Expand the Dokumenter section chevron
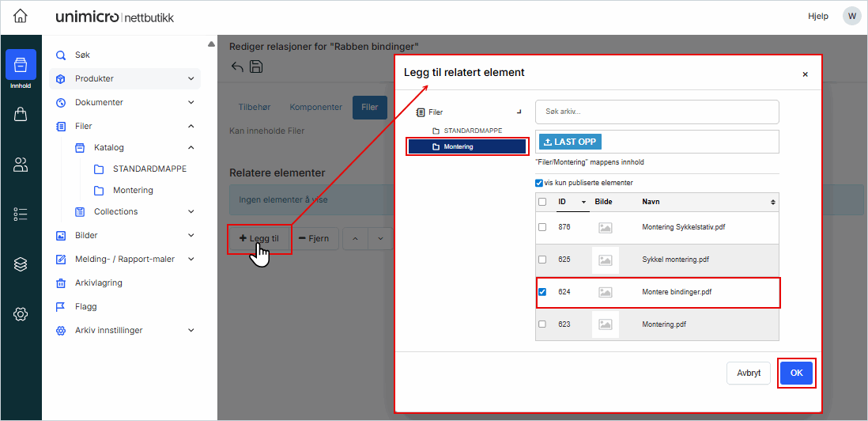 click(191, 103)
